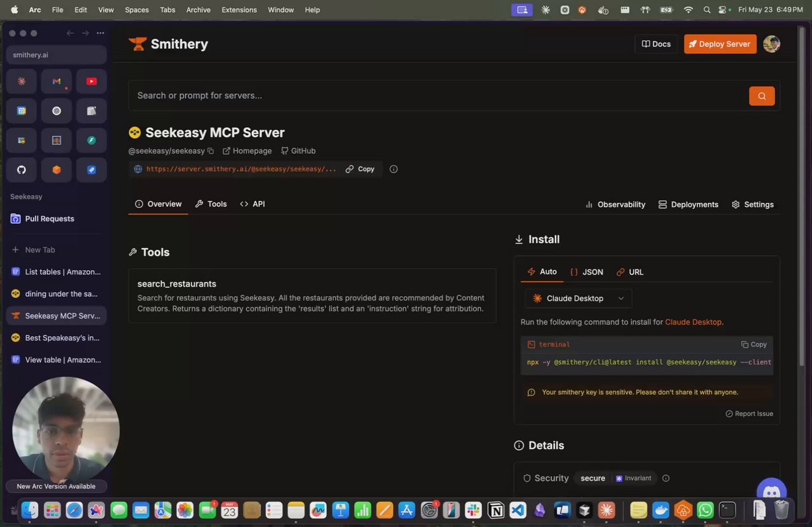Follow the orange Claude Desktop link
812x527 pixels.
click(693, 322)
